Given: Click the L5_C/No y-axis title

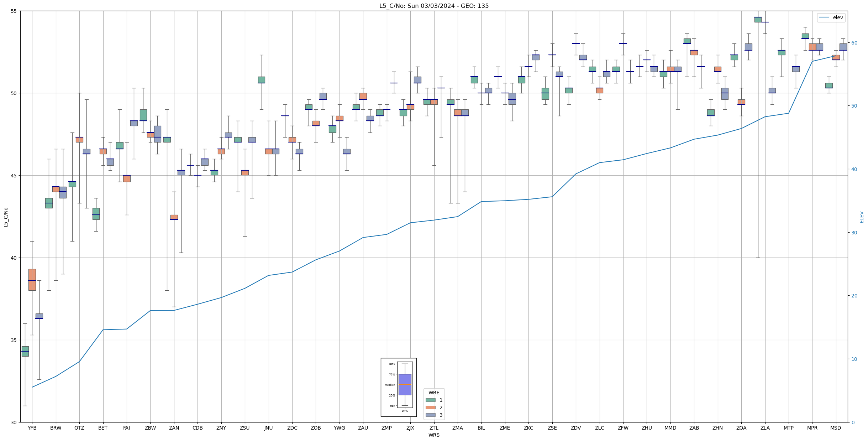Looking at the screenshot, I should pyautogui.click(x=6, y=217).
